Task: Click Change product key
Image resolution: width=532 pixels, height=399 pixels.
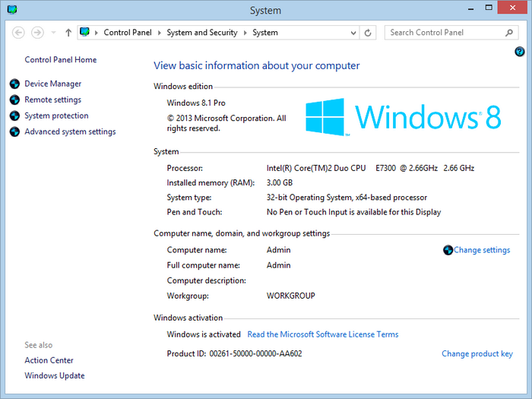Action: pyautogui.click(x=477, y=353)
